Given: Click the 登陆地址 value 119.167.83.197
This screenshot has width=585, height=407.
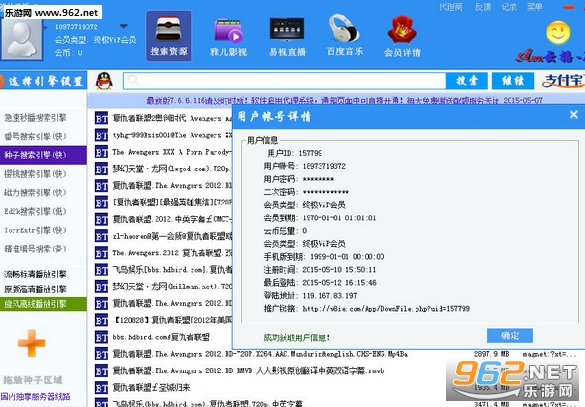Looking at the screenshot, I should (330, 295).
